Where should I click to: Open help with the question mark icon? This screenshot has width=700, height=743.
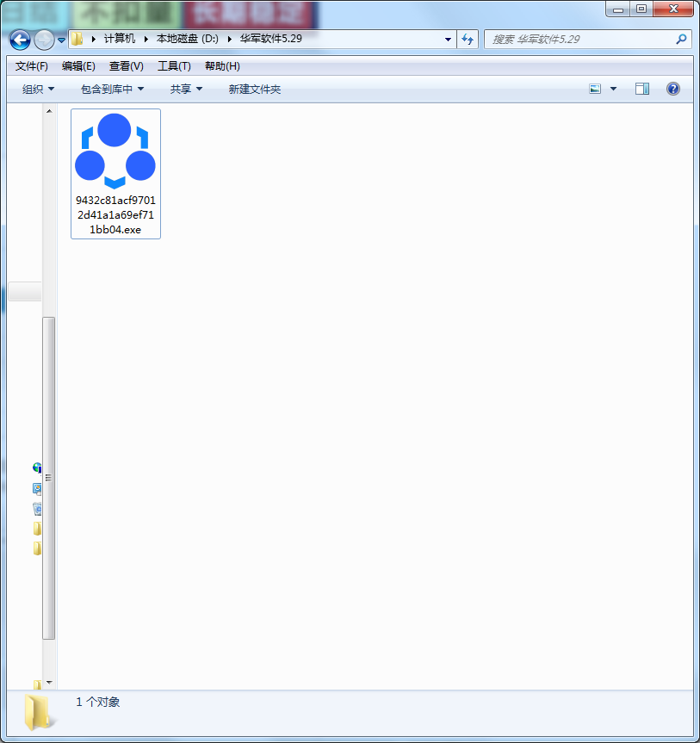coord(673,89)
